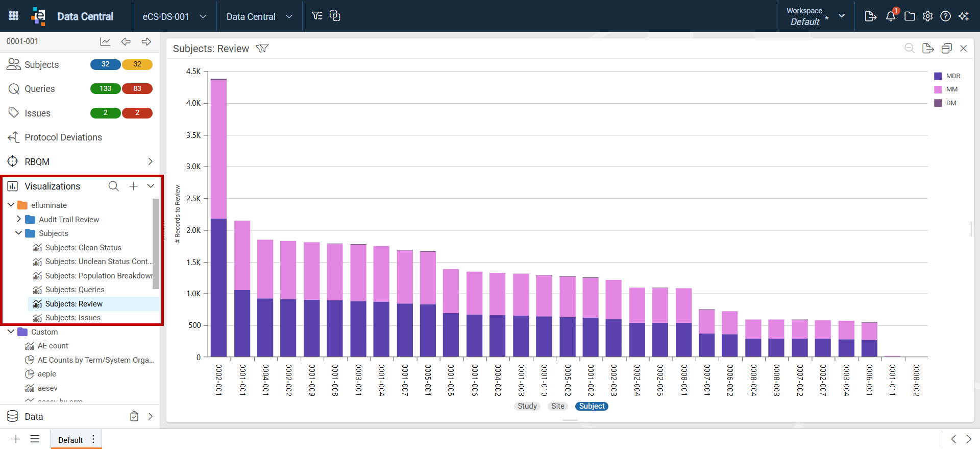Image resolution: width=980 pixels, height=449 pixels.
Task: Toggle the MDR legend series
Action: pos(947,76)
